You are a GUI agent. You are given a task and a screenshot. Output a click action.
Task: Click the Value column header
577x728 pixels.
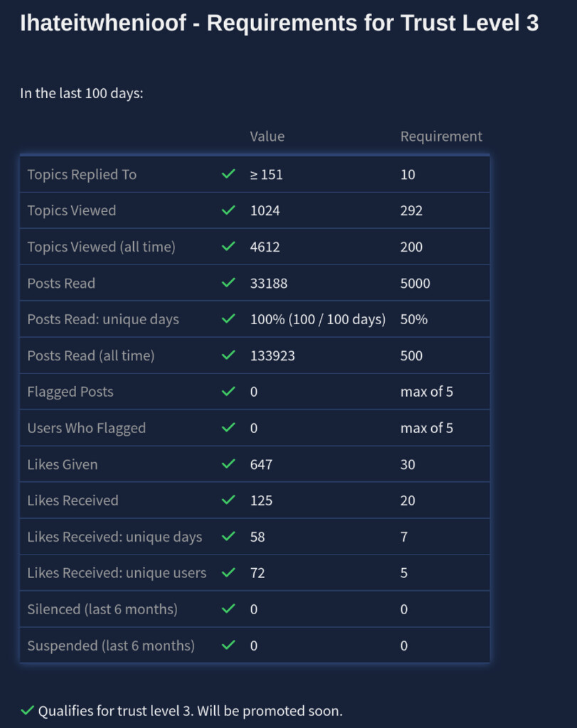click(x=267, y=136)
